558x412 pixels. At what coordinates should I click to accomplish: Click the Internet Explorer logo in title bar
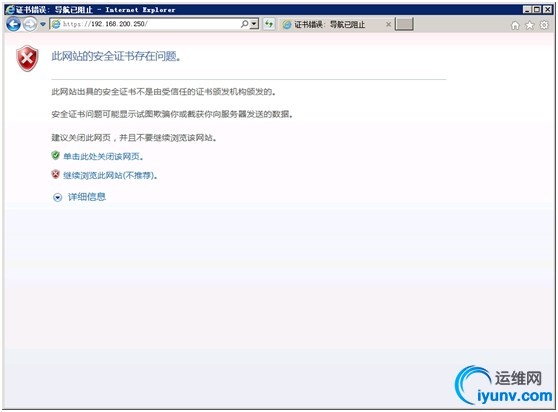10,10
